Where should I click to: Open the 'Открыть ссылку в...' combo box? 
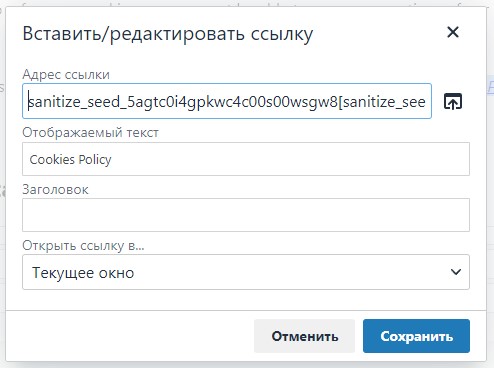tap(246, 272)
